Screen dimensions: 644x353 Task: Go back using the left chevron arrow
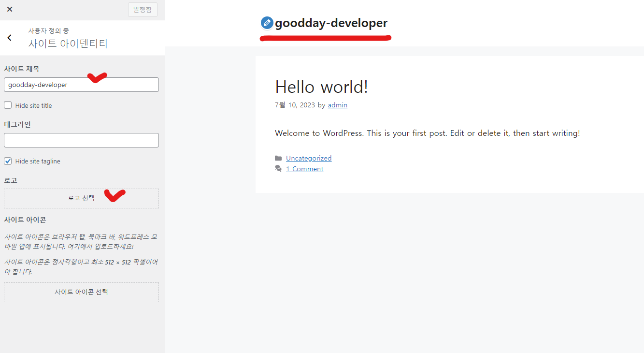coord(10,38)
